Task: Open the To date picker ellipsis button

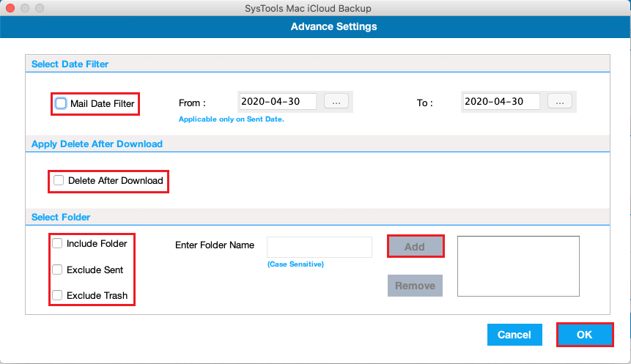Action: 560,103
